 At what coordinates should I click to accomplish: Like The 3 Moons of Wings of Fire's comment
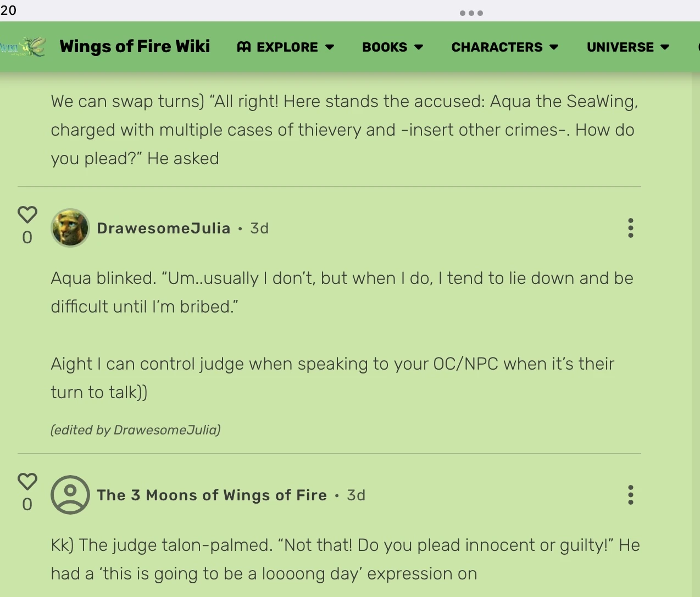point(27,482)
